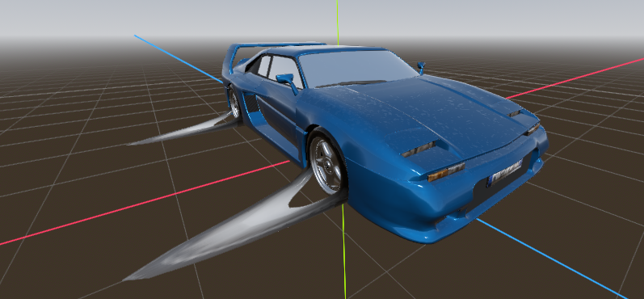This screenshot has width=644, height=299.
Task: Pick the driver-side door mirror
Action: (288, 82)
